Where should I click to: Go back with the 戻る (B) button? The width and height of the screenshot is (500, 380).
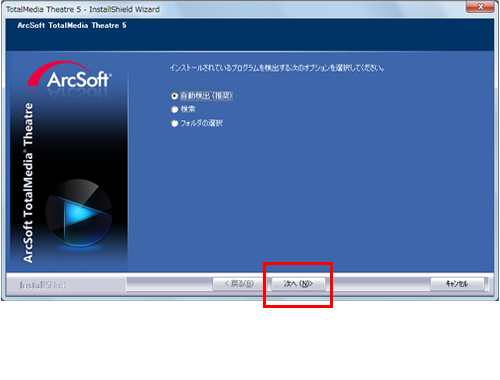(239, 284)
